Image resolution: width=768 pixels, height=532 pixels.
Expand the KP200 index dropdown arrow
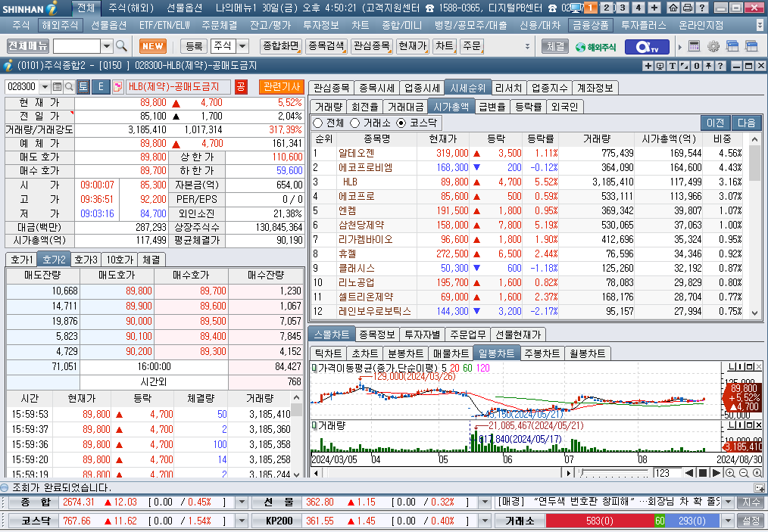pyautogui.click(x=485, y=521)
